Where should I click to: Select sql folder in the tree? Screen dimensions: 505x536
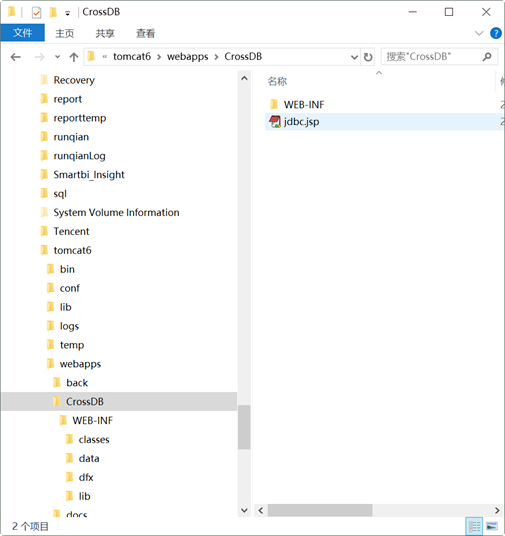[60, 194]
